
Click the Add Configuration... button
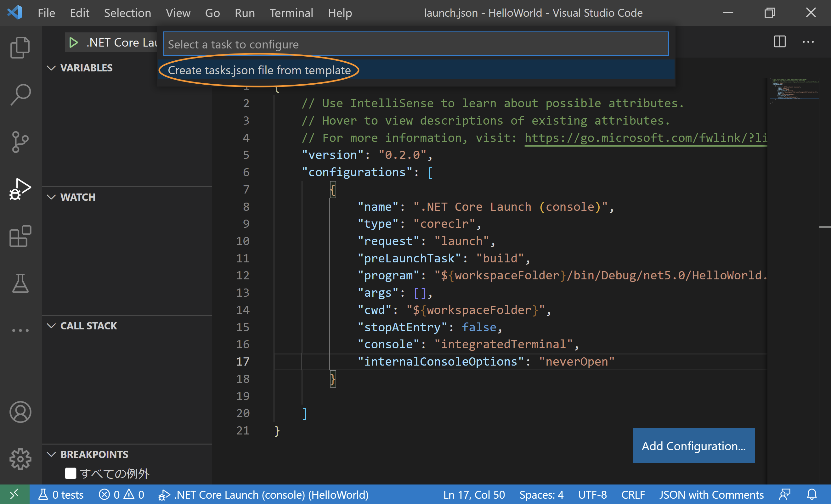[x=693, y=446]
